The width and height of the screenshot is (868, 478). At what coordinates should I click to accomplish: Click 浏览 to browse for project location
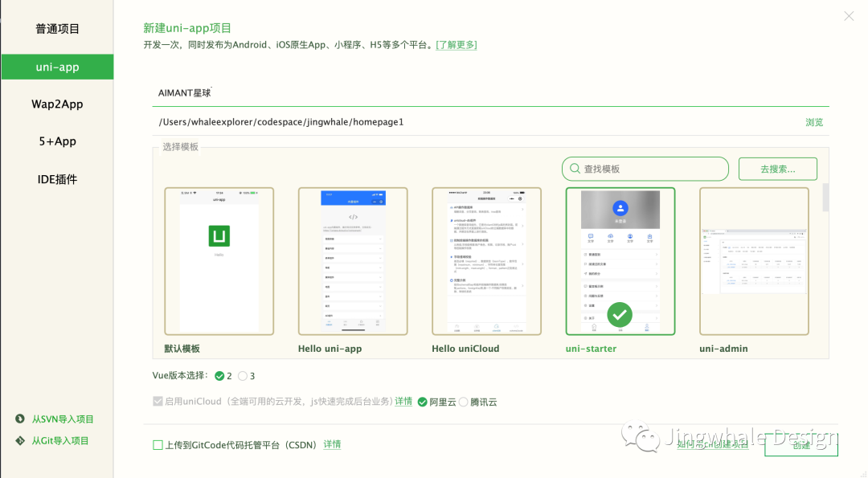pos(814,121)
